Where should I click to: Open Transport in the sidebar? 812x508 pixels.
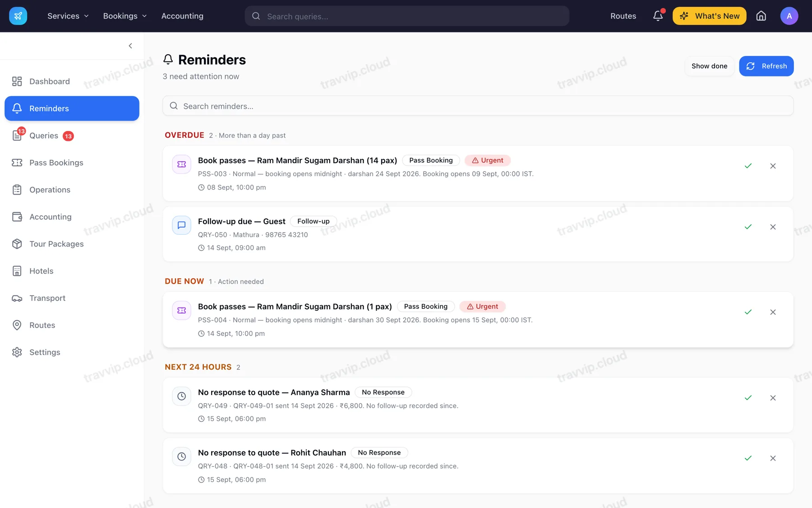tap(72, 298)
